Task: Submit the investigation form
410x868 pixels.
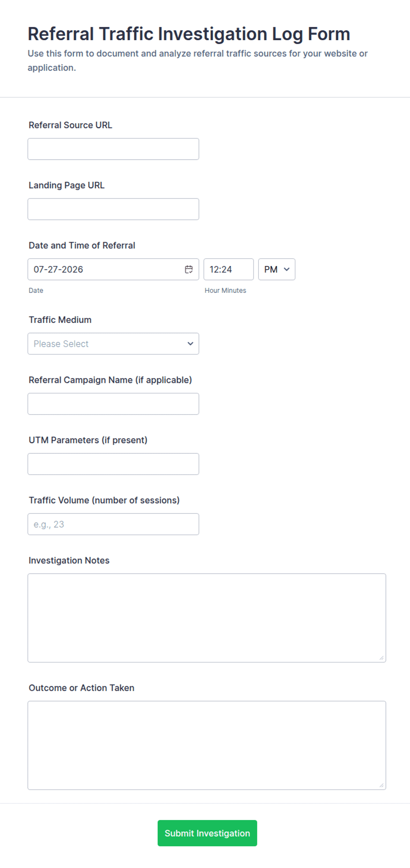Action: 207,833
